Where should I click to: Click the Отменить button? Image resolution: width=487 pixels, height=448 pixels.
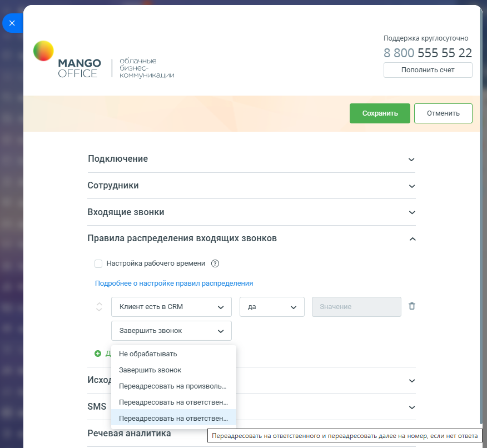(x=443, y=113)
